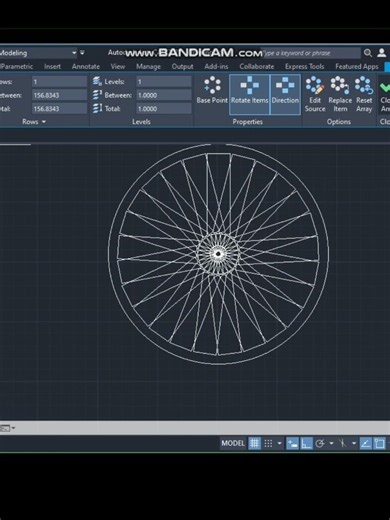This screenshot has height=520, width=390.
Task: Open the Featured Apps ribbon tab
Action: [357, 66]
